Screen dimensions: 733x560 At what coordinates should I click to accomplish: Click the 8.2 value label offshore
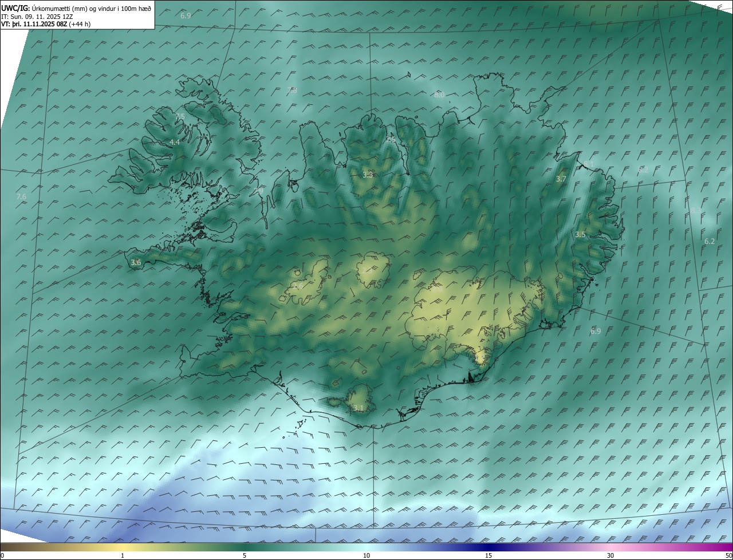coord(643,169)
